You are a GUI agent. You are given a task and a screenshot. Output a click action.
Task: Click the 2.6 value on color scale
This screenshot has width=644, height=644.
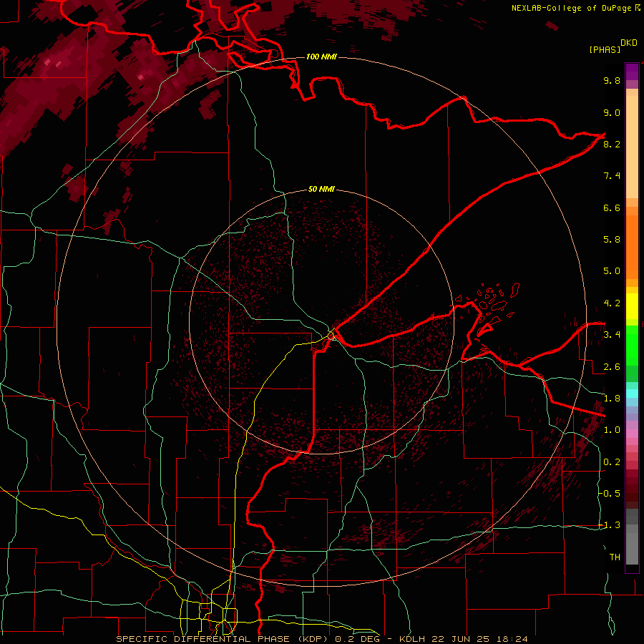coord(612,367)
